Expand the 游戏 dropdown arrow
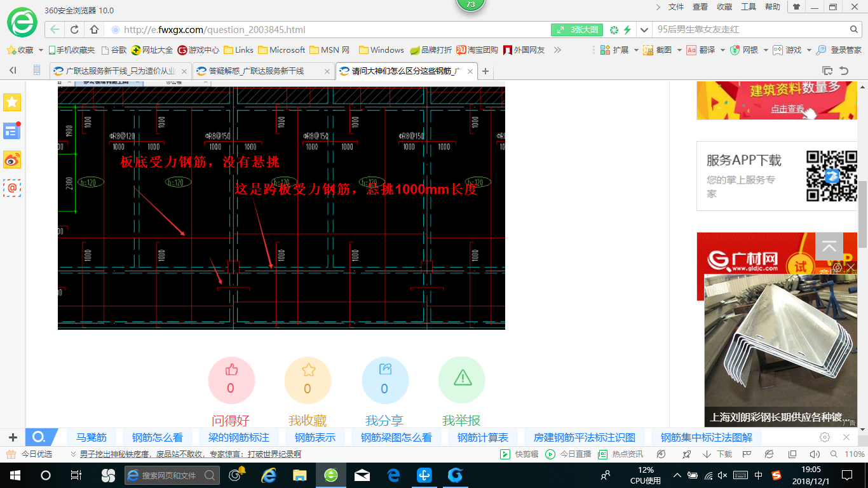 click(809, 50)
